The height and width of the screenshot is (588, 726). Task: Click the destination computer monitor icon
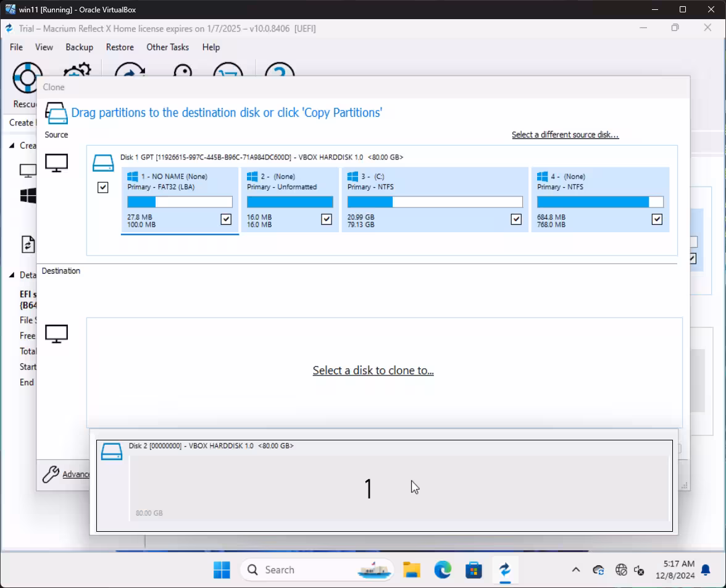(57, 334)
